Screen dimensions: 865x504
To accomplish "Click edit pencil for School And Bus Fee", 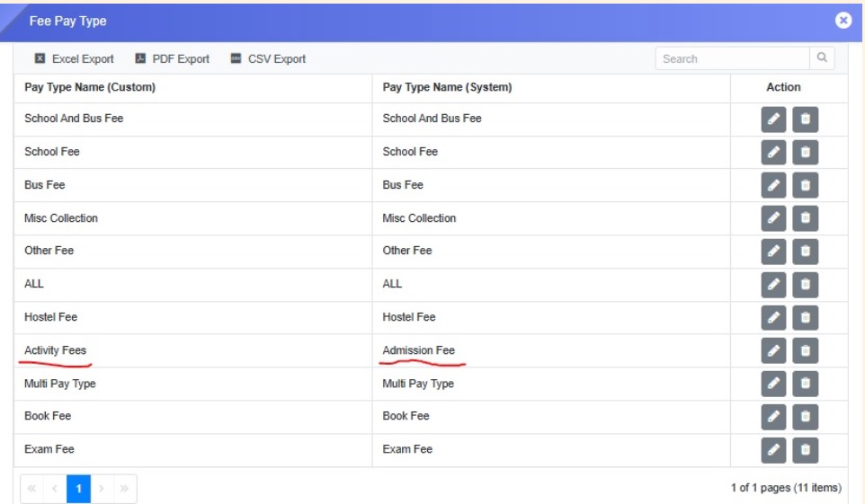I will [773, 119].
